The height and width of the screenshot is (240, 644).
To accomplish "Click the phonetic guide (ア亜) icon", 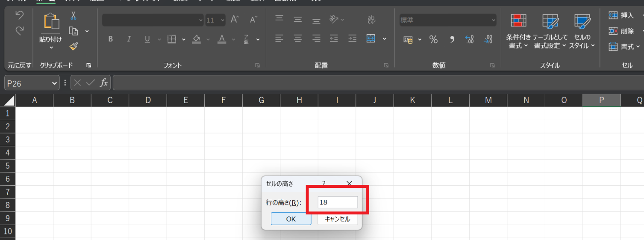I will pos(247,39).
